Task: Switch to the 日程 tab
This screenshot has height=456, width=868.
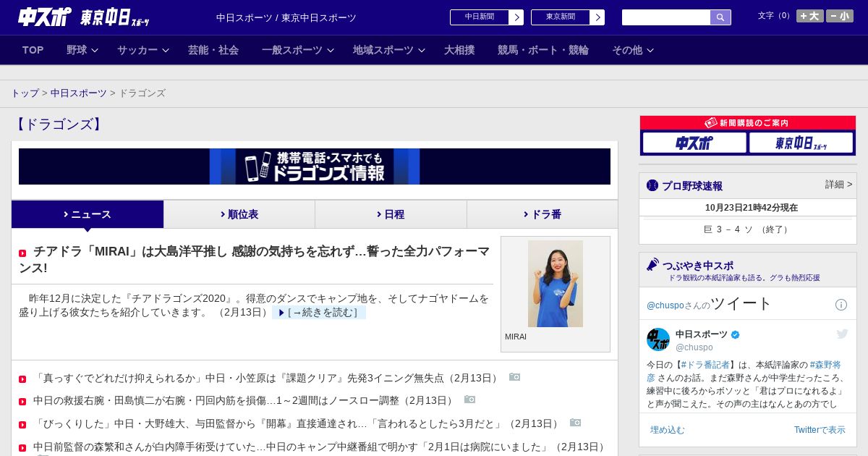Action: click(391, 214)
